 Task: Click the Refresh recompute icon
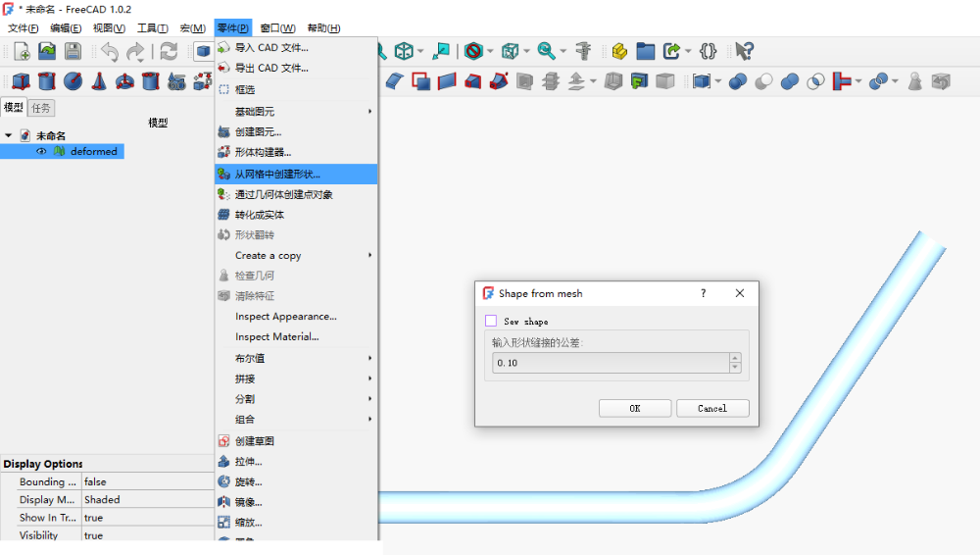coord(169,51)
